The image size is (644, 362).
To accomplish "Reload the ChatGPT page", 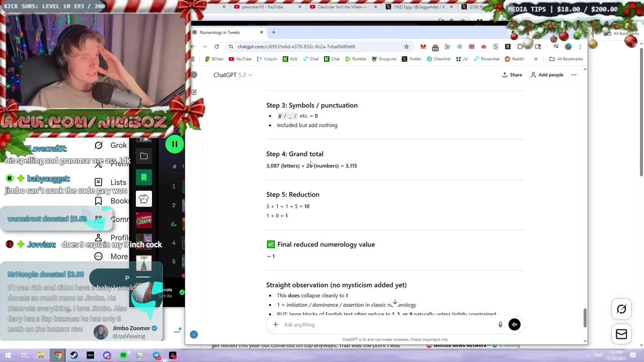I will tap(216, 47).
